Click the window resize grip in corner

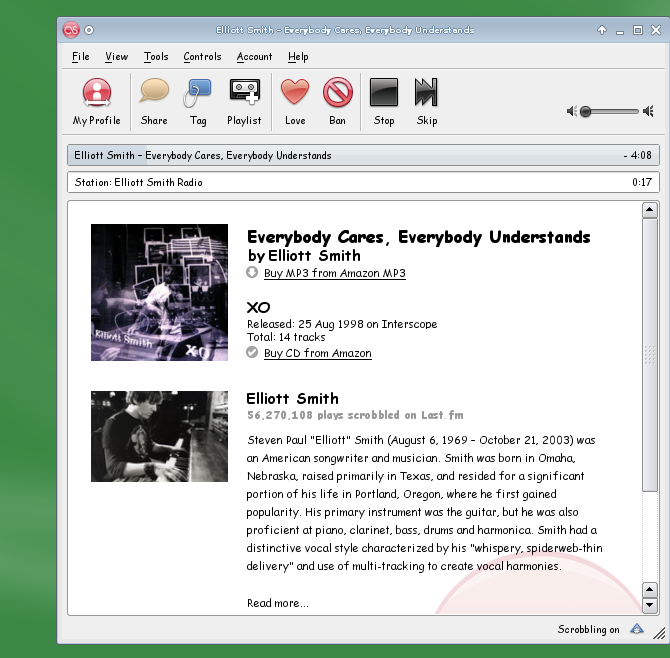pyautogui.click(x=659, y=633)
